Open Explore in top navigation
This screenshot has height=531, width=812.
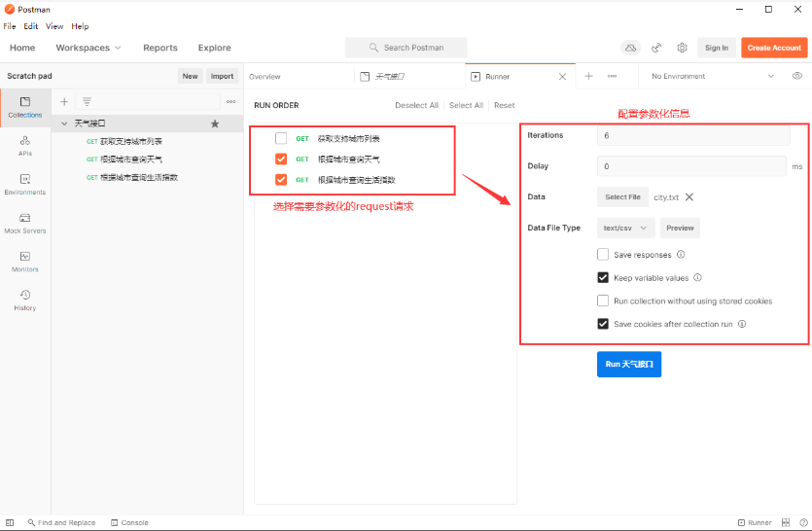(214, 48)
